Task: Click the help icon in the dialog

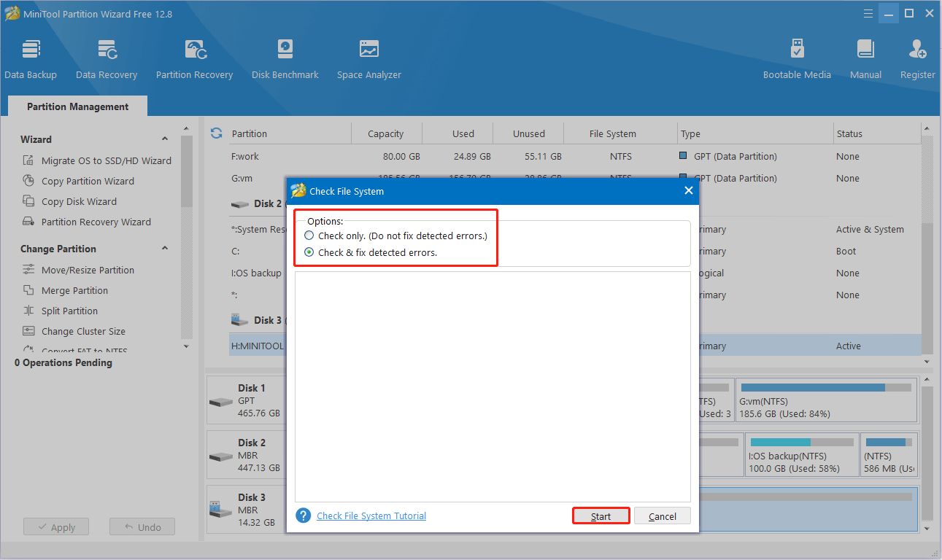Action: coord(303,515)
